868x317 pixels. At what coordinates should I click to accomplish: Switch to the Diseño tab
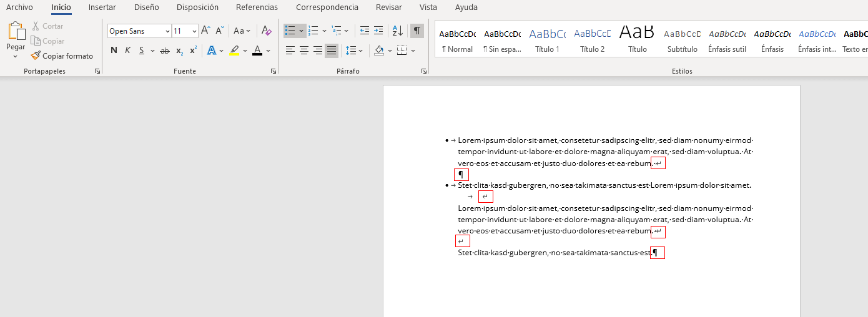147,7
